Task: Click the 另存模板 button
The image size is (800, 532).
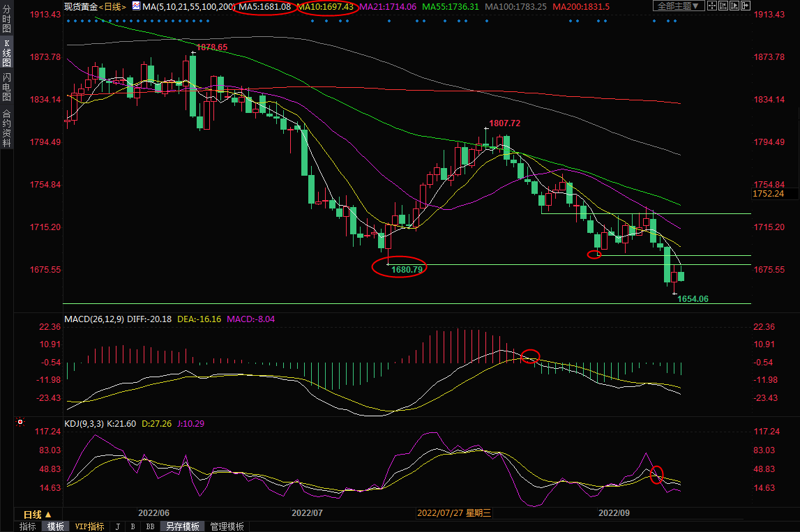Action: pyautogui.click(x=183, y=526)
